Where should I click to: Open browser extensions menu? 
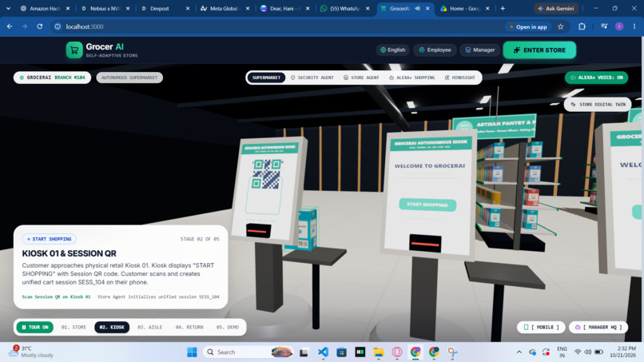pyautogui.click(x=582, y=26)
